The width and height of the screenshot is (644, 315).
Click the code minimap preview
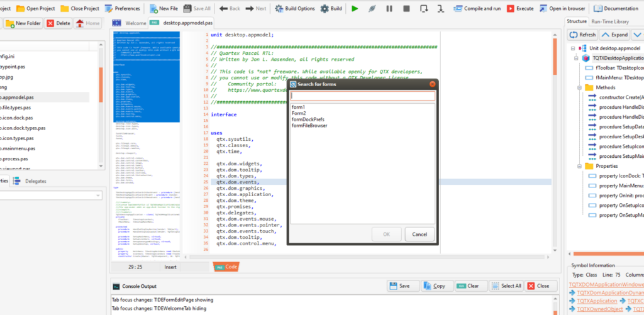tap(147, 145)
